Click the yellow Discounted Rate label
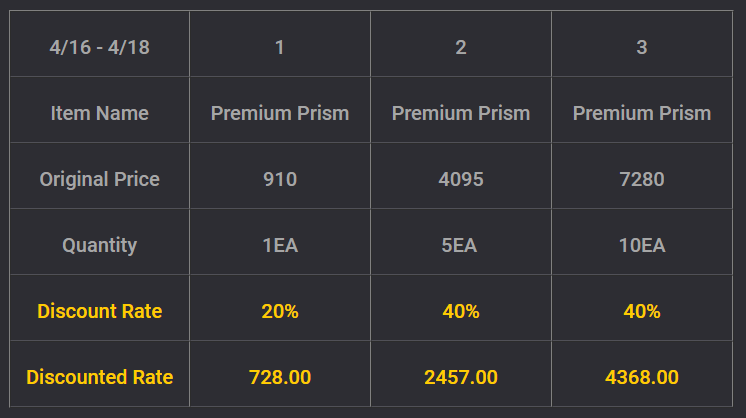The height and width of the screenshot is (418, 746). click(x=99, y=377)
